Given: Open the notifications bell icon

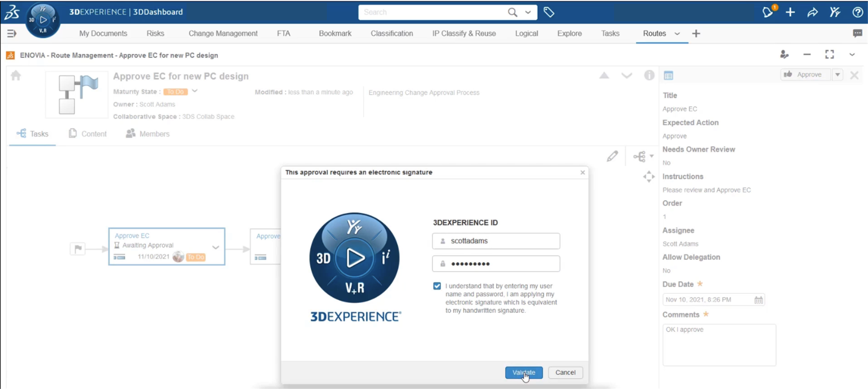Looking at the screenshot, I should point(767,12).
